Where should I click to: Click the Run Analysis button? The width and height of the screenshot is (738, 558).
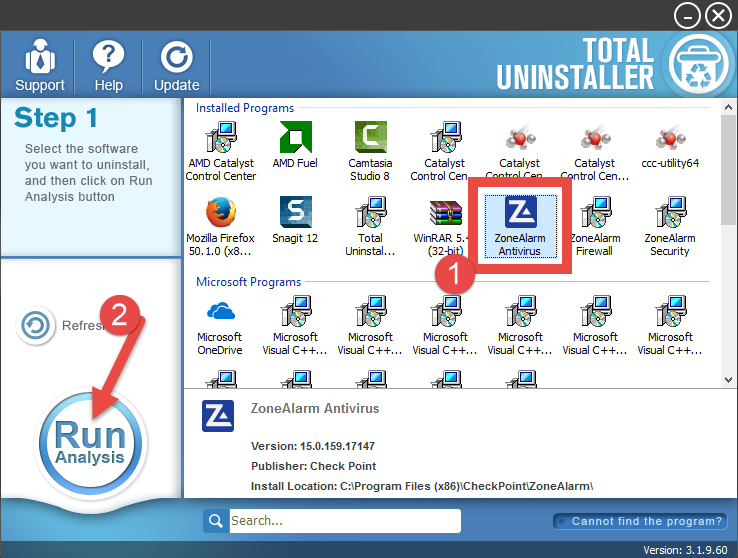coord(90,443)
